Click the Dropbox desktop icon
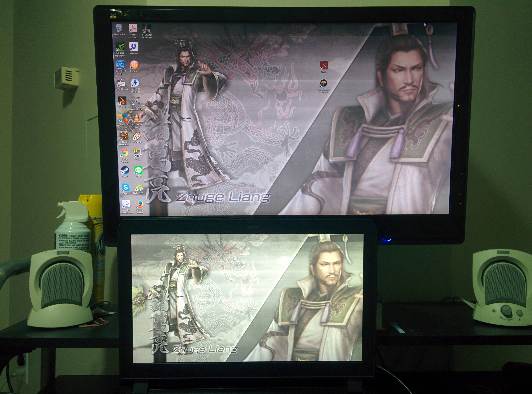 134,48
